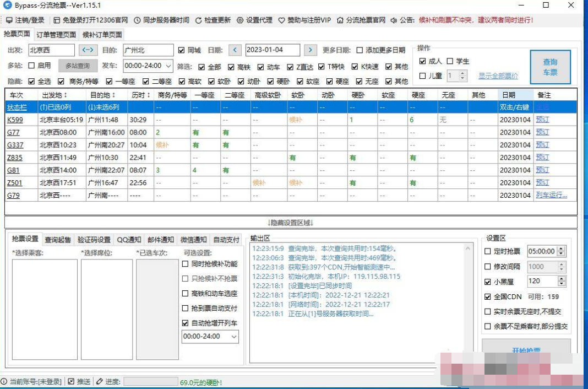The image size is (588, 389).
Task: Click the next date arrow after 2023-01-04
Action: (x=310, y=50)
